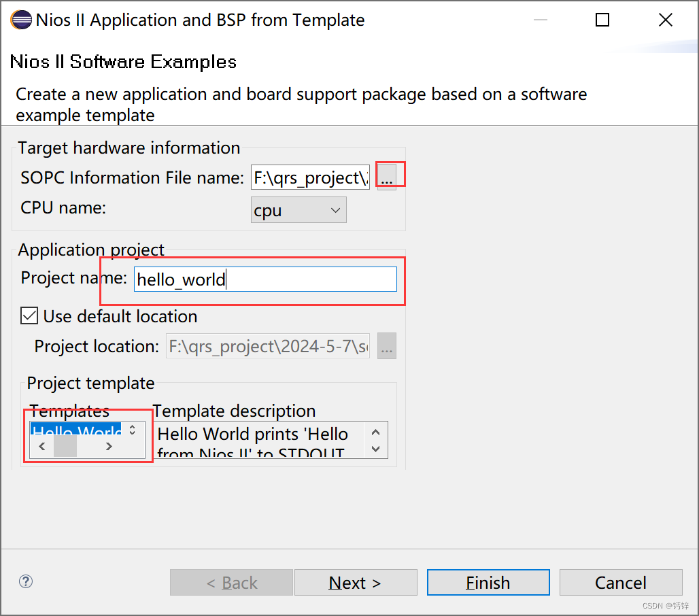The width and height of the screenshot is (699, 616).
Task: Toggle the Use default location checkbox
Action: 29,316
